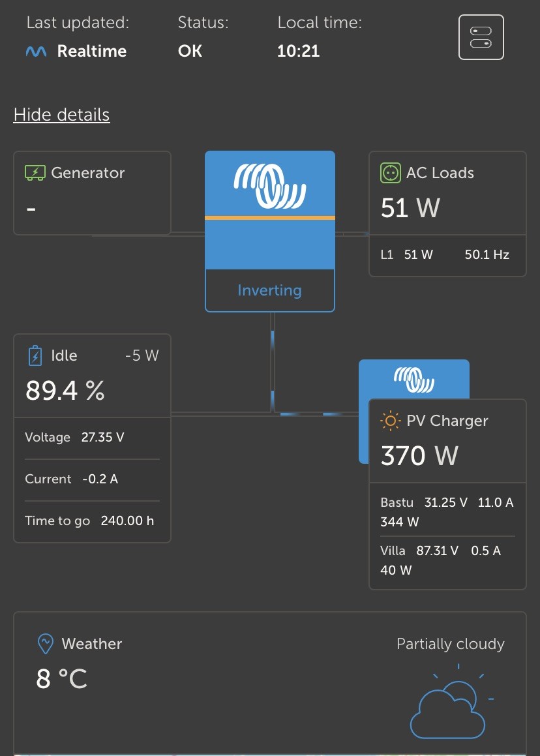Open the 51 W AC Loads reading
The height and width of the screenshot is (756, 540).
(x=410, y=208)
